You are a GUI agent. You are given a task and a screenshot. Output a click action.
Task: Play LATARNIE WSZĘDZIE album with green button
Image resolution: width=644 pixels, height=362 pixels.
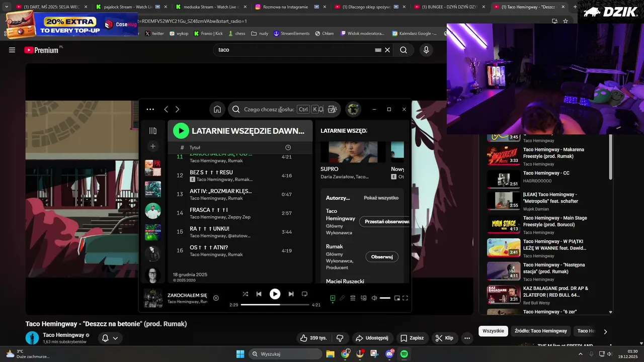[181, 131]
